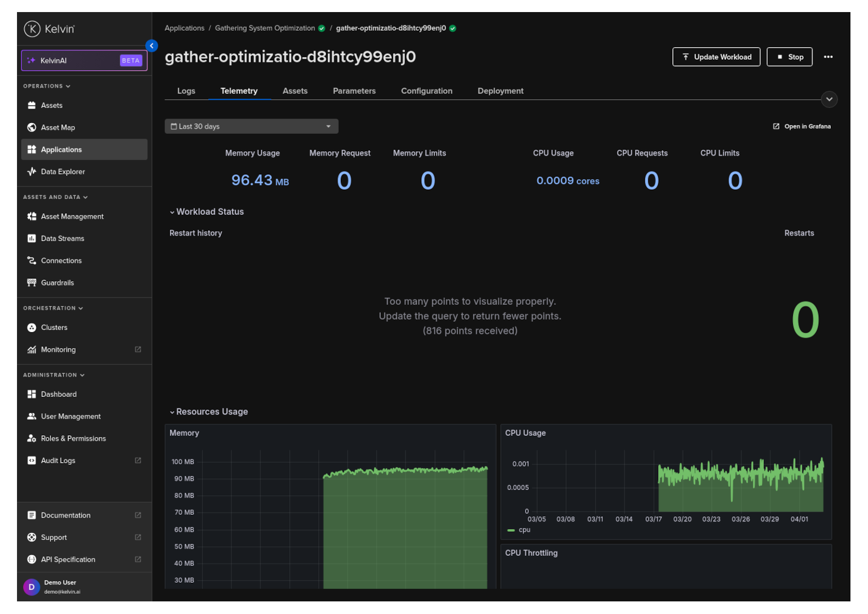The height and width of the screenshot is (614, 868).
Task: Click Gathering System Optimization breadcrumb
Action: [265, 28]
